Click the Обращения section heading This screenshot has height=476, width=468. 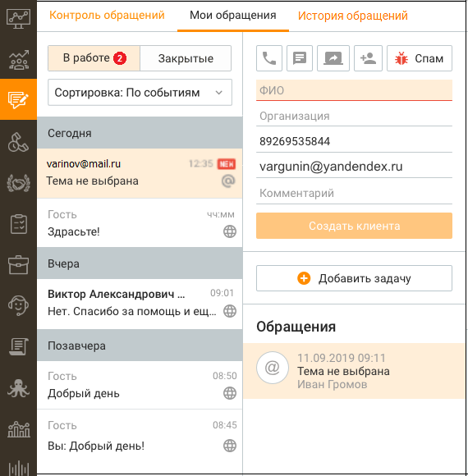coord(296,327)
